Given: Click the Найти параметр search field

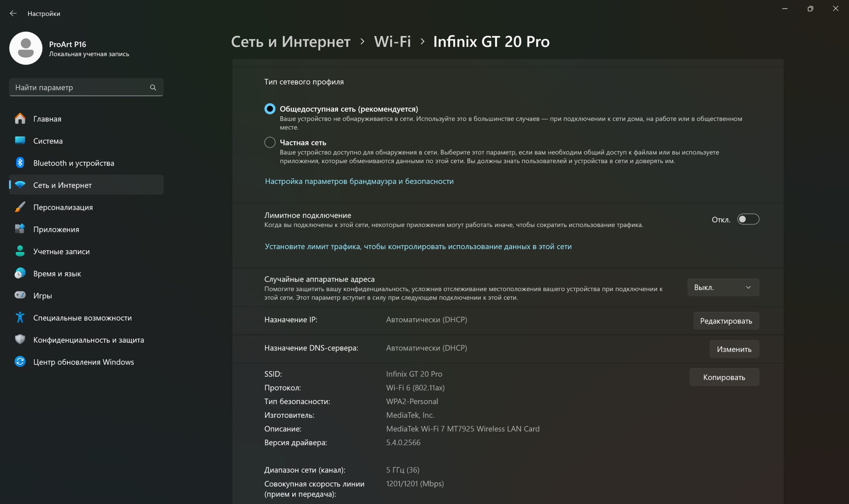Looking at the screenshot, I should pos(86,87).
